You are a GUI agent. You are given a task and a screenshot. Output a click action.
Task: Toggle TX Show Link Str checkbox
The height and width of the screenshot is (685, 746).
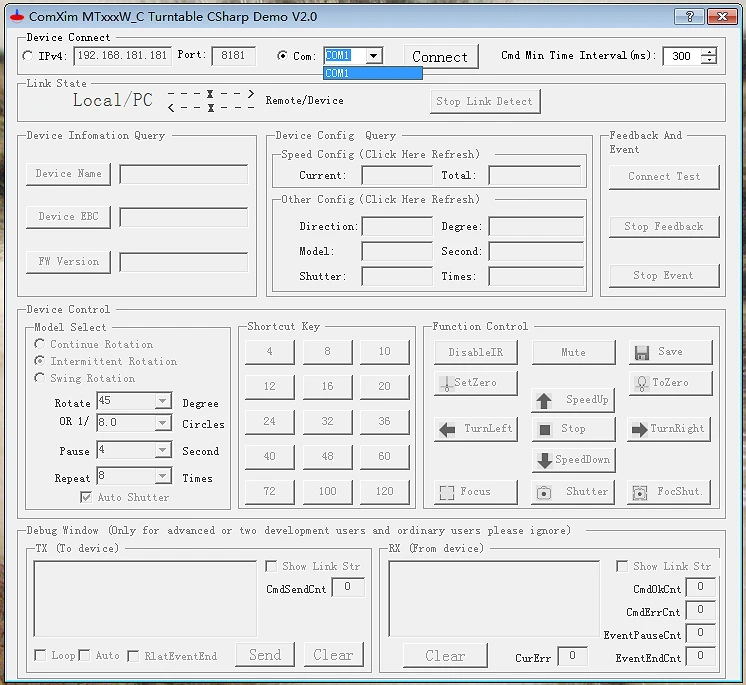(x=271, y=566)
